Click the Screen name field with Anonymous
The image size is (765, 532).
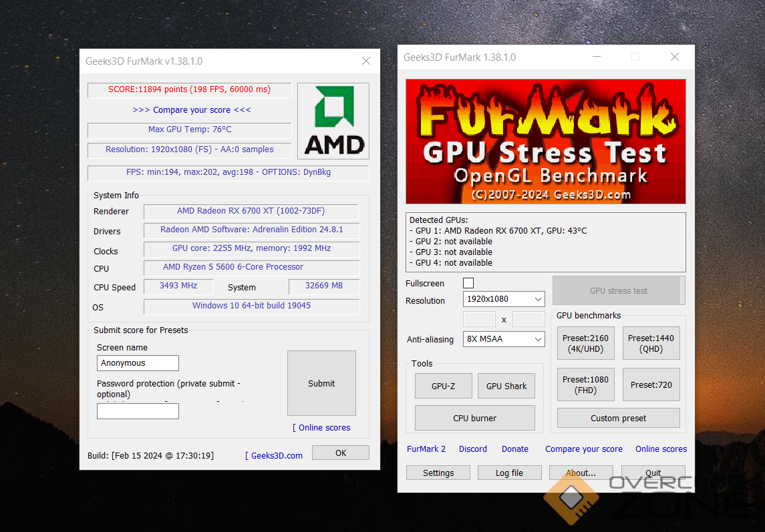138,363
